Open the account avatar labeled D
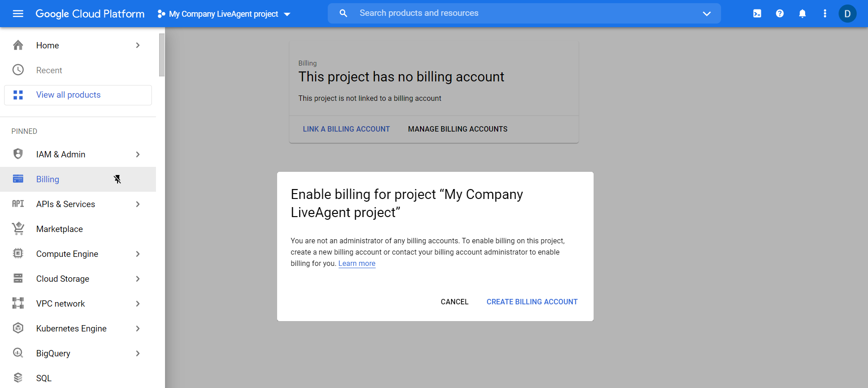The image size is (868, 388). [848, 14]
